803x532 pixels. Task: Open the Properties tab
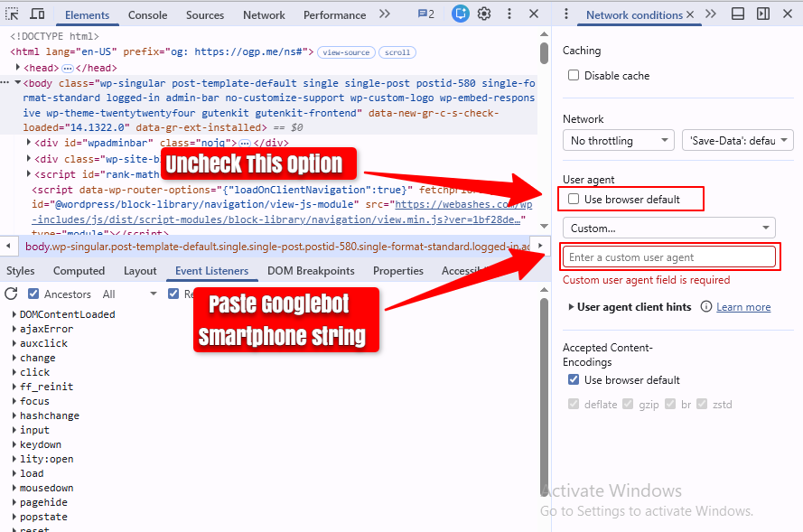point(398,271)
